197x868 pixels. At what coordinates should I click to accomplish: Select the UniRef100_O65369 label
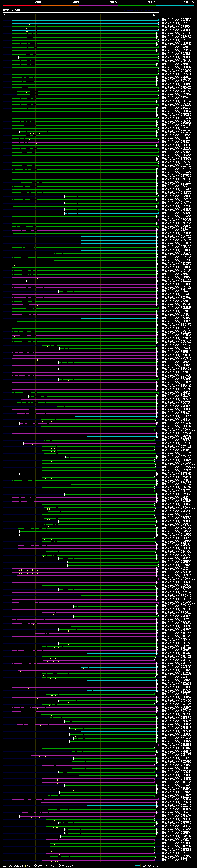click(x=177, y=94)
